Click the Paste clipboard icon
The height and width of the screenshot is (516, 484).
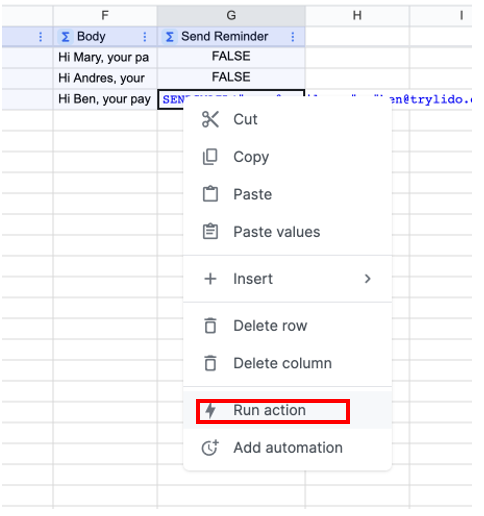(x=210, y=194)
